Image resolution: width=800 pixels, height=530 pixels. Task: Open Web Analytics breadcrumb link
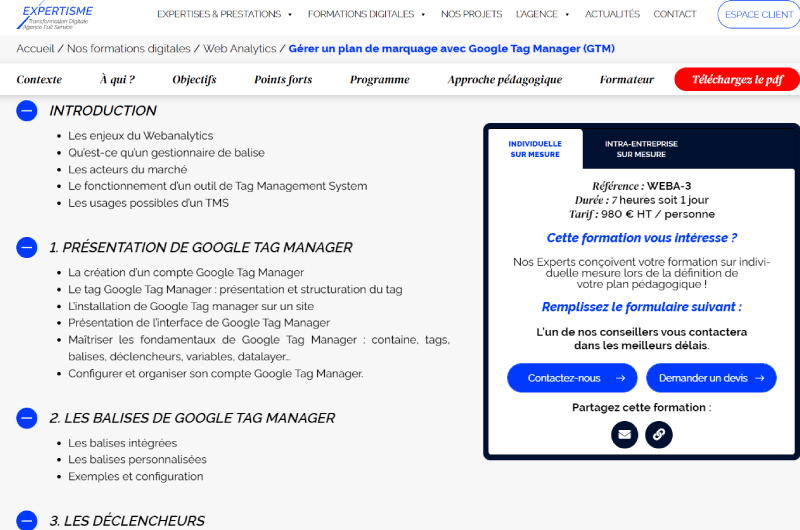(x=240, y=48)
